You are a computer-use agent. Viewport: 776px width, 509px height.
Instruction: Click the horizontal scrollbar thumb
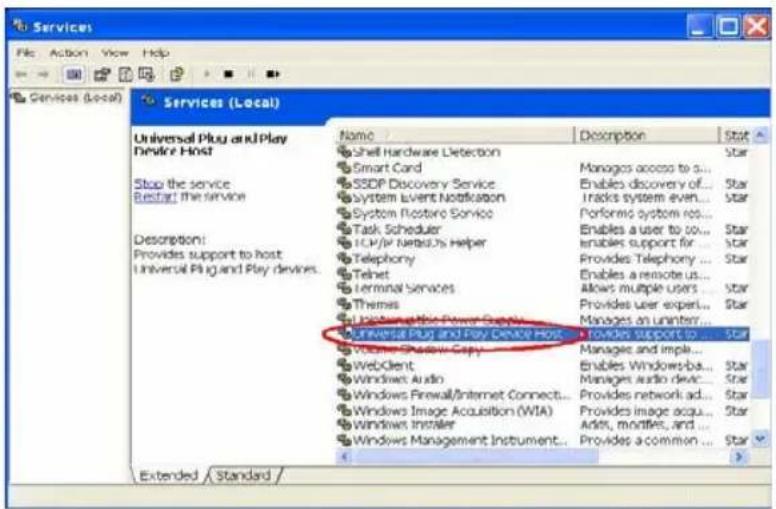(475, 456)
